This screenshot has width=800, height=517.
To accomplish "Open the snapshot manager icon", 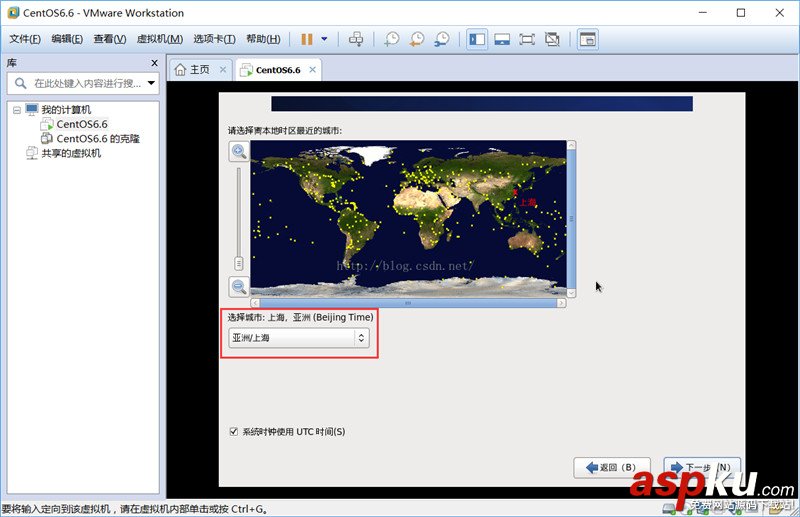I will 442,39.
